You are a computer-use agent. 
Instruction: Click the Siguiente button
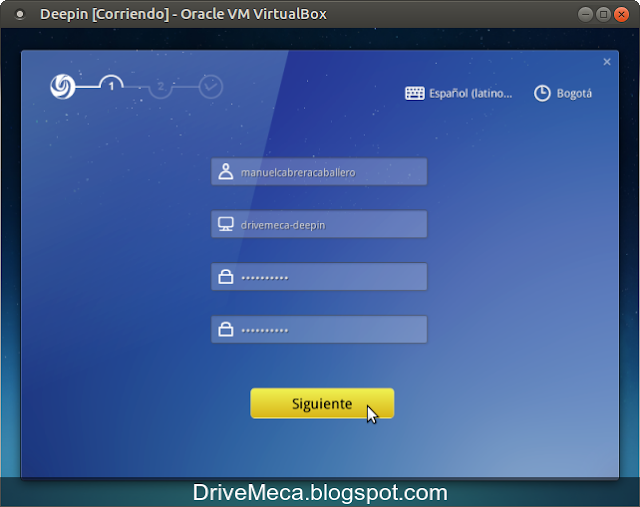(x=322, y=403)
